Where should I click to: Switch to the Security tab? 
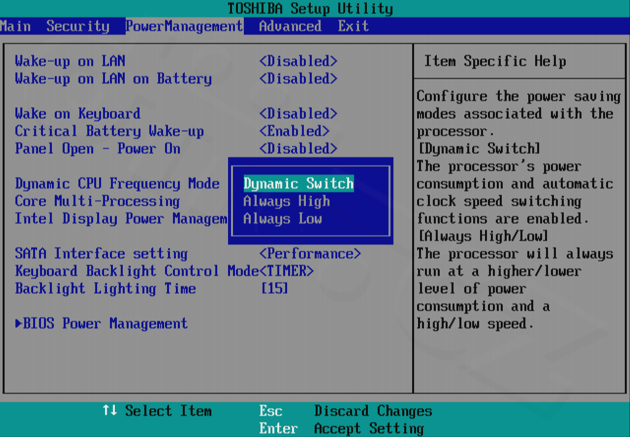tap(78, 26)
